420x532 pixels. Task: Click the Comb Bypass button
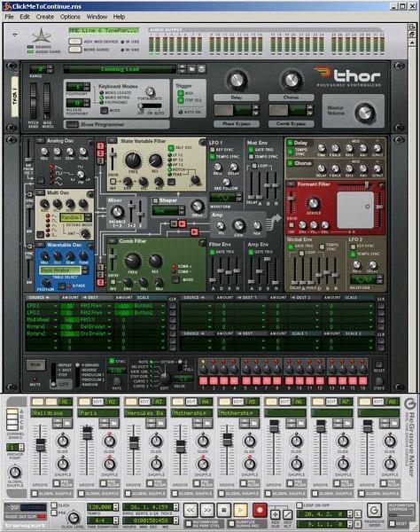coord(292,124)
